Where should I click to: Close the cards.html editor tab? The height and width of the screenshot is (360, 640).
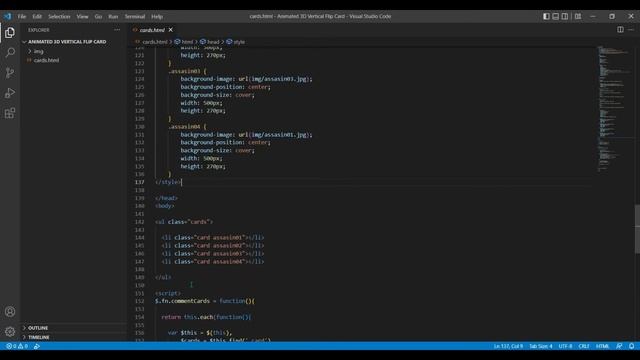[x=171, y=30]
